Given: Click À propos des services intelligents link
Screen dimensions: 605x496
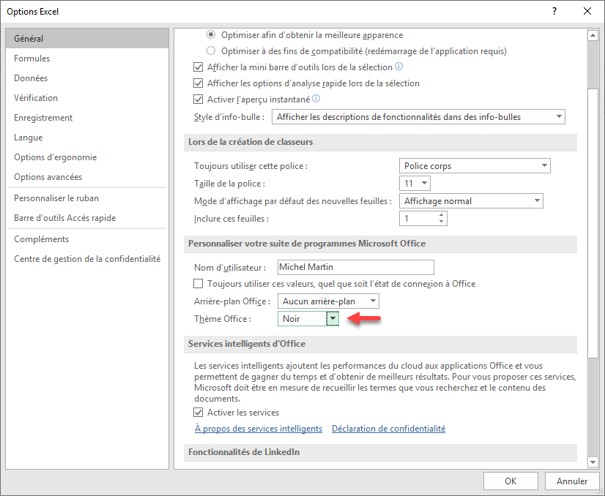Looking at the screenshot, I should (258, 429).
